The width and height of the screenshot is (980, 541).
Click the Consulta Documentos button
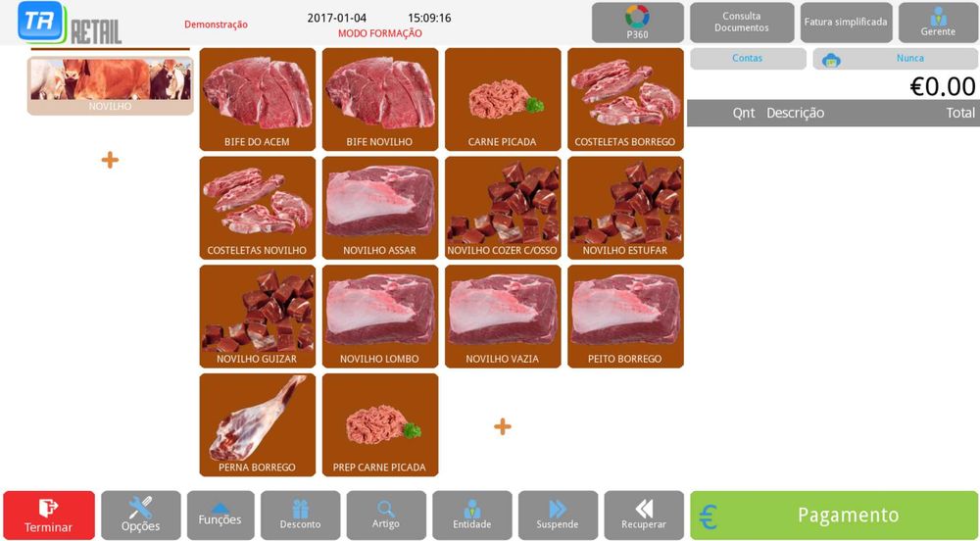coord(742,23)
